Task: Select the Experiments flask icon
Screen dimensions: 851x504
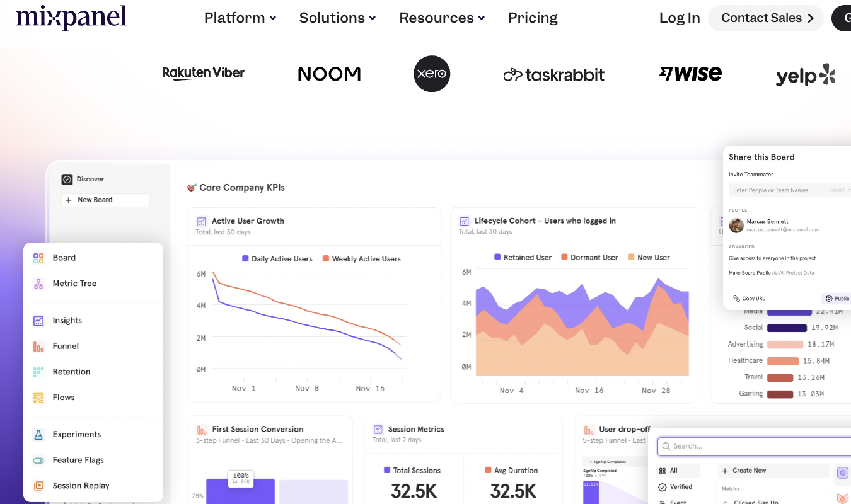Action: pyautogui.click(x=38, y=434)
